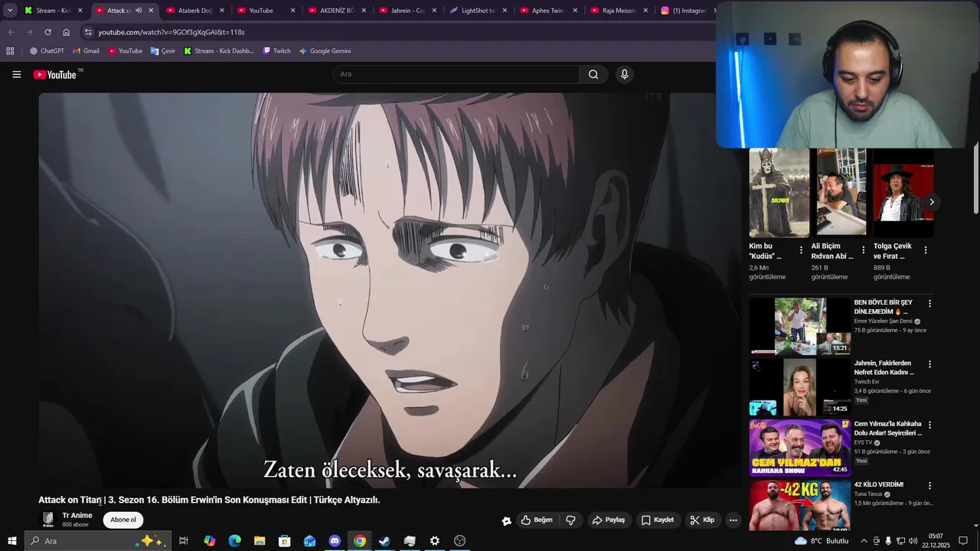This screenshot has height=551, width=980.
Task: Open options for 'Jahrein, Fakirlerden Nefret Eden' video
Action: coord(929,364)
